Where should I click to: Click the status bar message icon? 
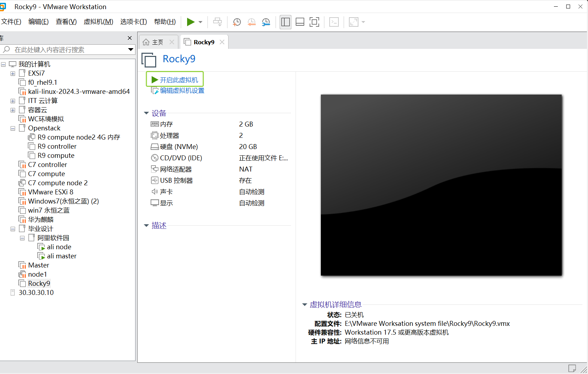(572, 368)
